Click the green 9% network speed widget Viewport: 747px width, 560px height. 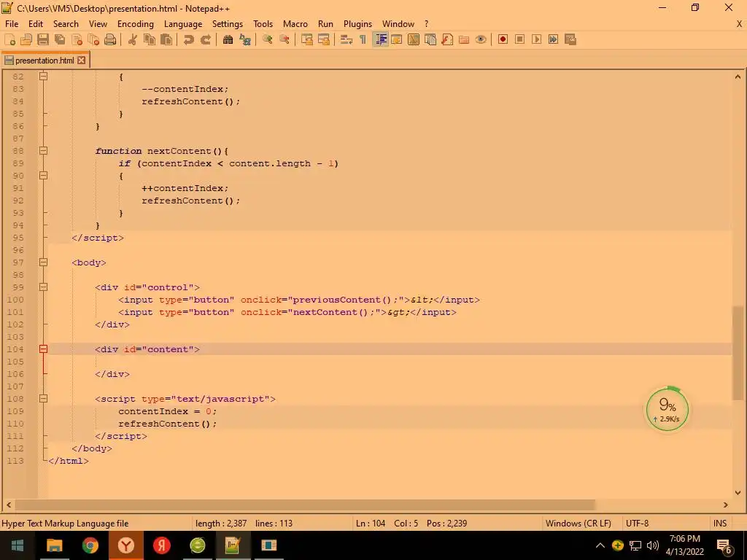point(667,410)
